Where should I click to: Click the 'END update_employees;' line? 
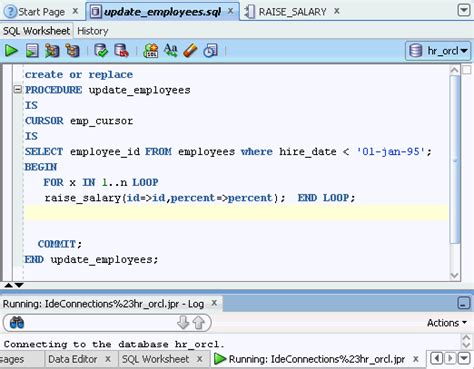pos(91,259)
